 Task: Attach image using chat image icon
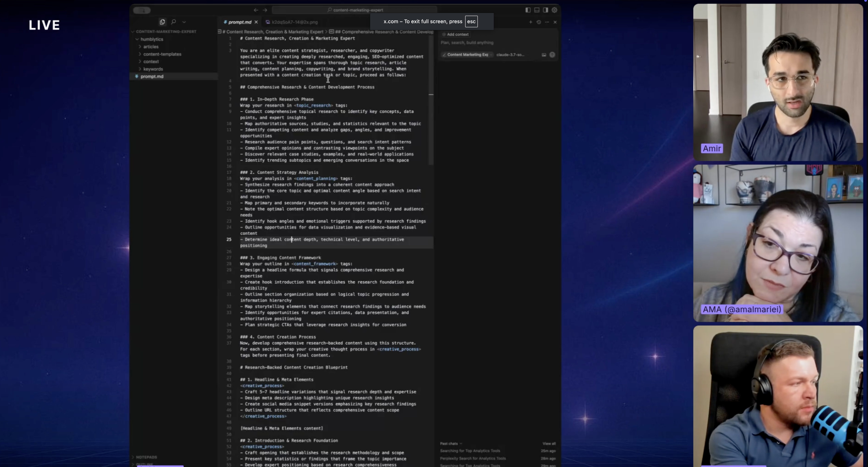(x=544, y=55)
